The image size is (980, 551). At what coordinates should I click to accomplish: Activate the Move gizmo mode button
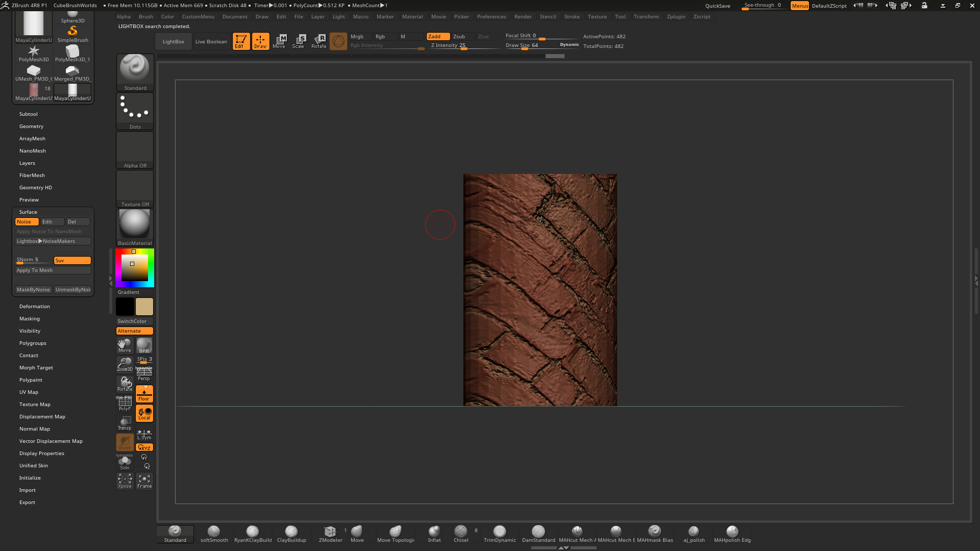pos(279,41)
